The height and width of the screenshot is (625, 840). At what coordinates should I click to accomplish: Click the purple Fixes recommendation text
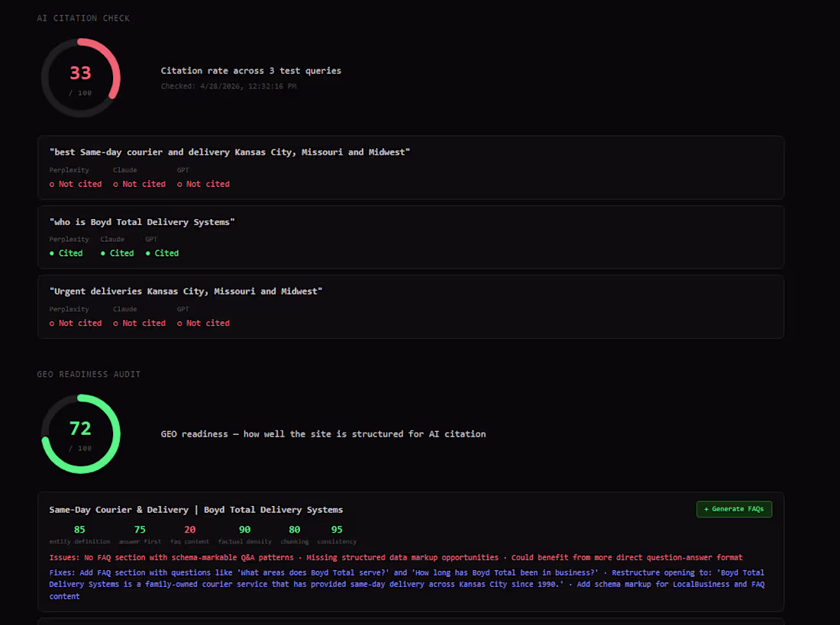point(406,585)
